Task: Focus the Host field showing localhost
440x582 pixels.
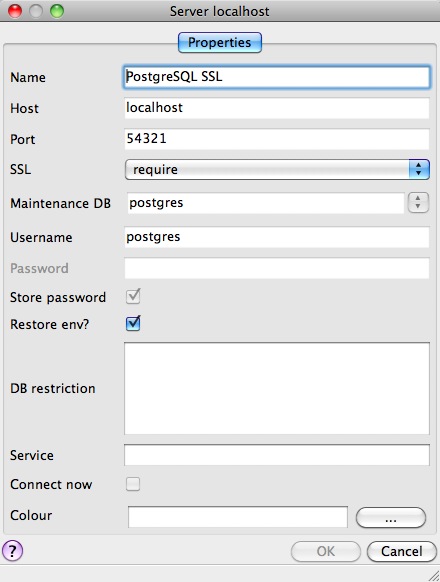Action: [x=277, y=108]
